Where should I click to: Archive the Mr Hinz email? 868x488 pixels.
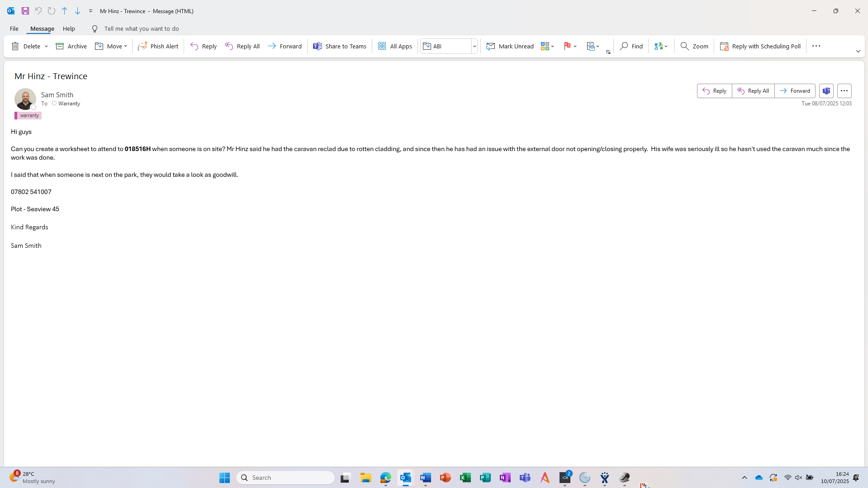(x=71, y=46)
